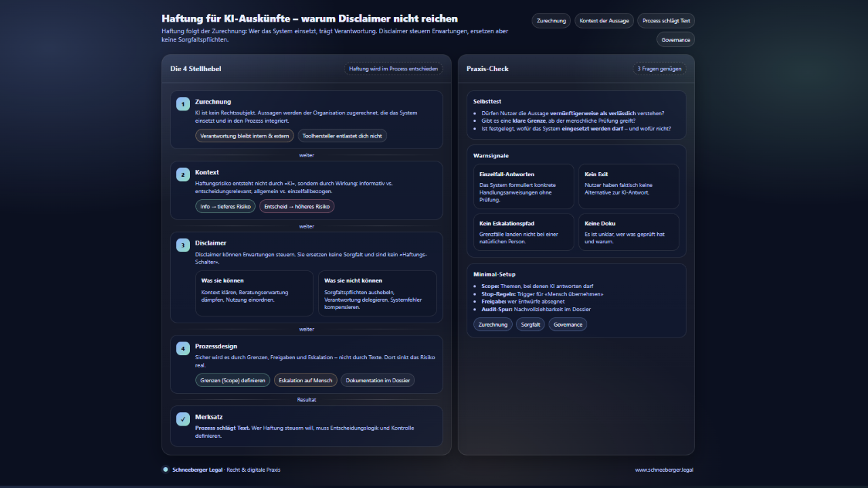The image size is (868, 488).
Task: Click the Selbsttest bullet starting Ist festgelegt
Action: [576, 128]
